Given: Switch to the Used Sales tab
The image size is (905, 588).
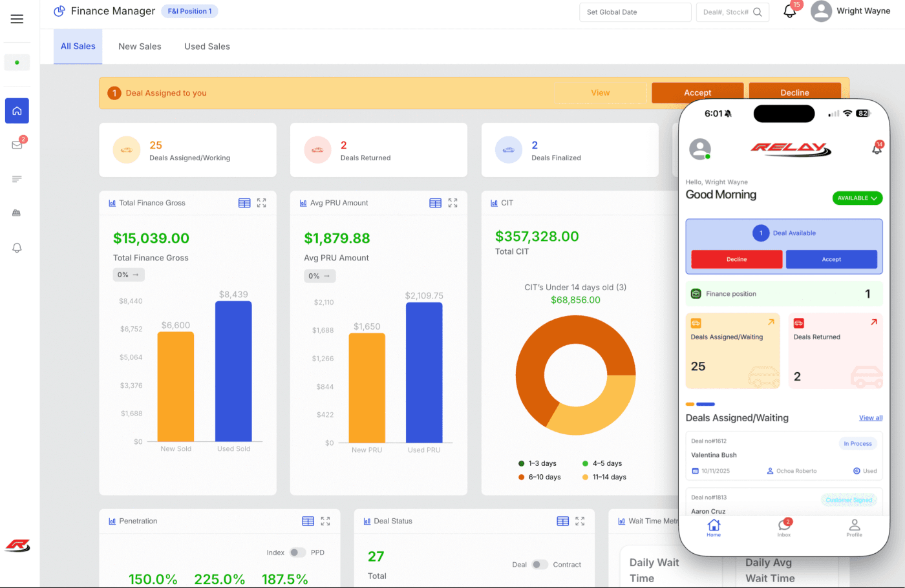Looking at the screenshot, I should (x=207, y=46).
